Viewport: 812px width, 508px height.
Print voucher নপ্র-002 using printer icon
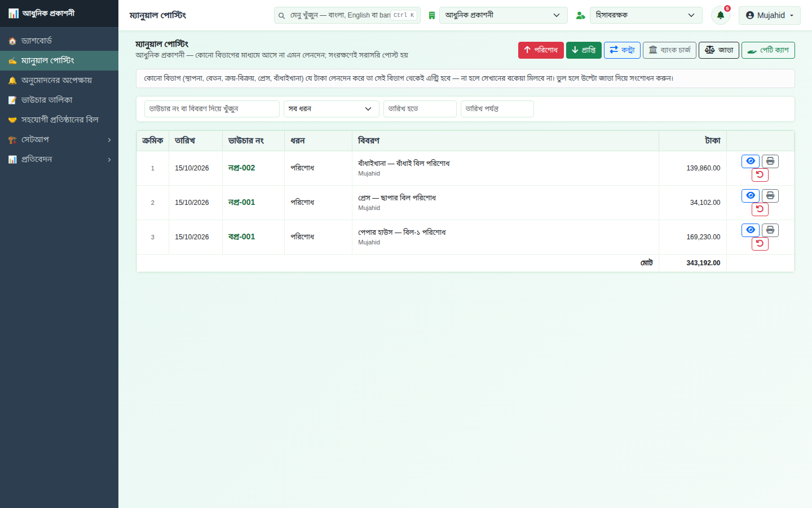coord(770,161)
